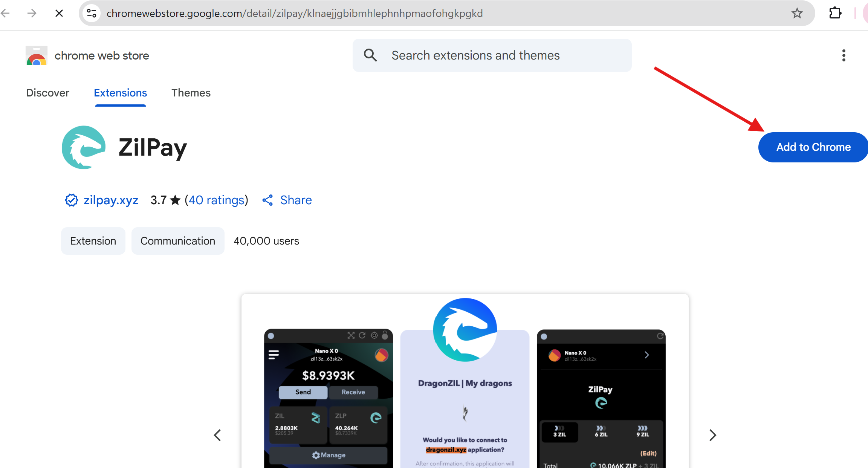Open the three-dot more options menu
This screenshot has width=868, height=468.
click(x=844, y=55)
